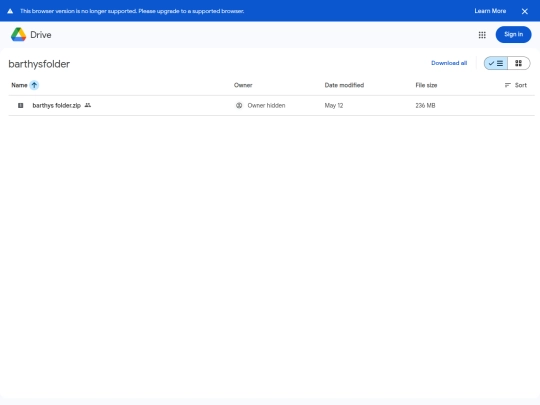Screen dimensions: 540x405
Task: Click the File size column header
Action: tap(426, 85)
